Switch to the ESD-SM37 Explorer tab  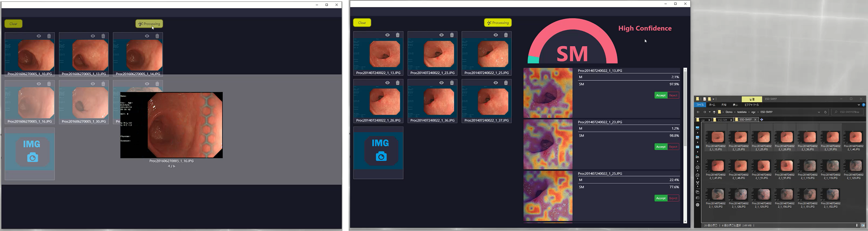tap(745, 119)
